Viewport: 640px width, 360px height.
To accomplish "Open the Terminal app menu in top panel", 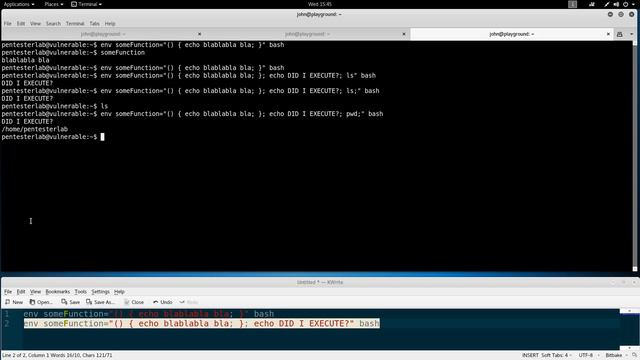I will point(86,4).
